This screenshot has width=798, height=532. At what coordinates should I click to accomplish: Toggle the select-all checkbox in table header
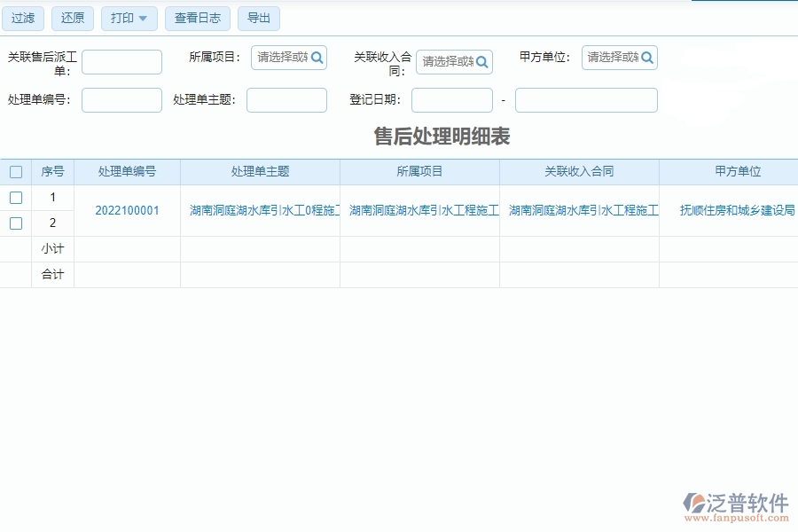pyautogui.click(x=15, y=171)
